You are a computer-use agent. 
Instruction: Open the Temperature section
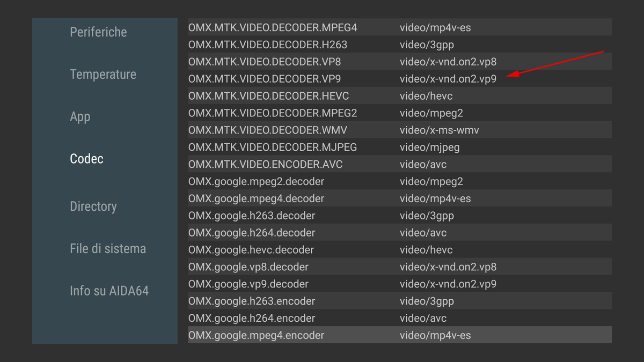coord(103,74)
